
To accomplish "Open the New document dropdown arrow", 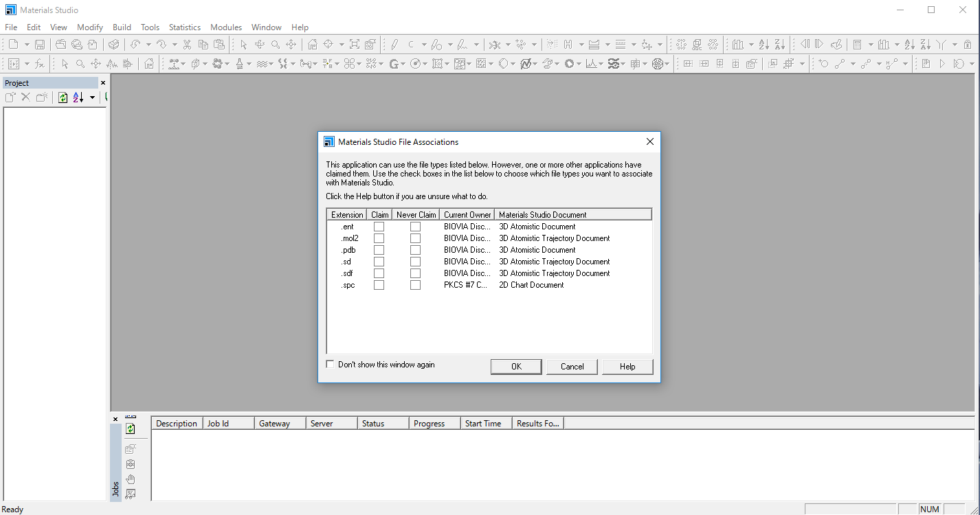I will click(26, 45).
